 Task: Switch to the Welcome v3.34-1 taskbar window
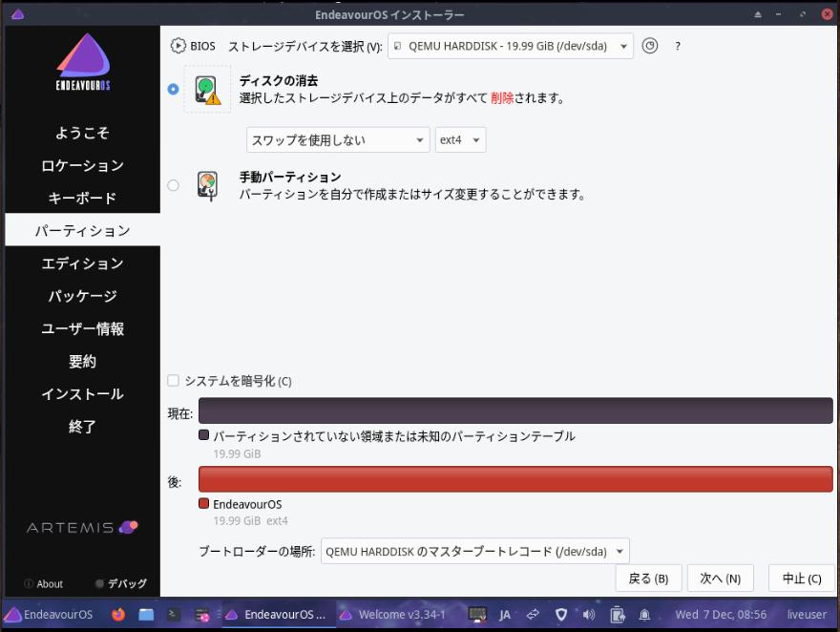pyautogui.click(x=394, y=614)
